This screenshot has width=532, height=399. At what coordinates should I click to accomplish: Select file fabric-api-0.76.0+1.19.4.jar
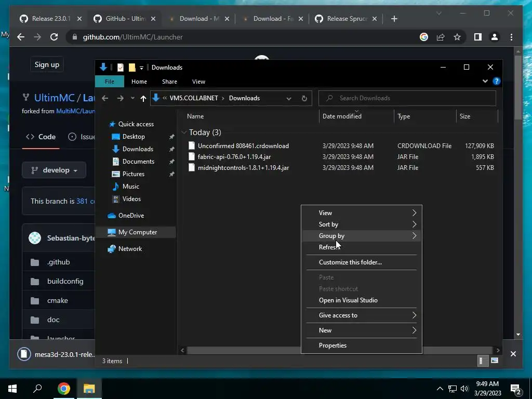click(x=234, y=157)
